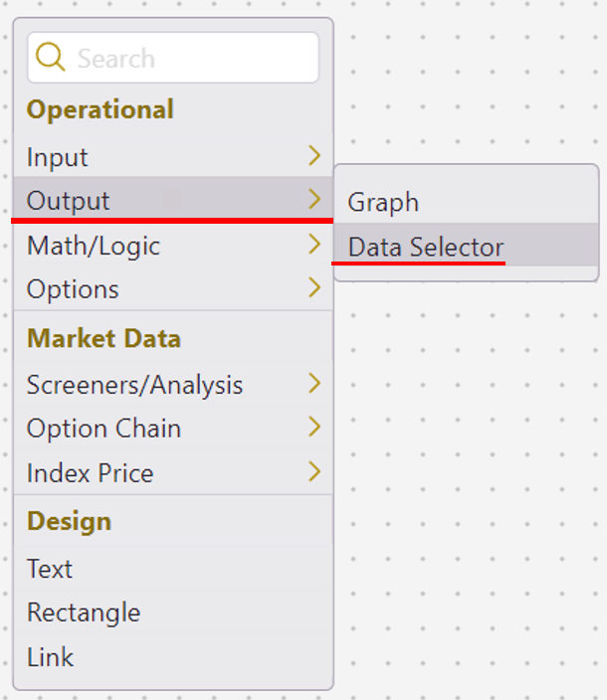Image resolution: width=607 pixels, height=700 pixels.
Task: Click the search magnifier icon
Action: [x=51, y=58]
